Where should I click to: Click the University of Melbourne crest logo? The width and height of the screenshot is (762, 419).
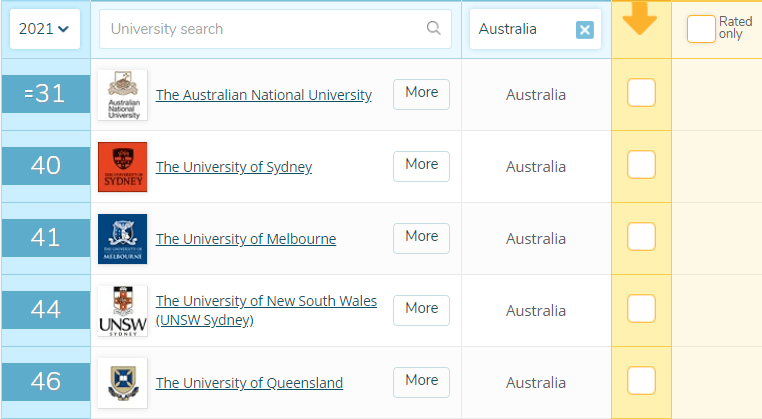(x=122, y=239)
